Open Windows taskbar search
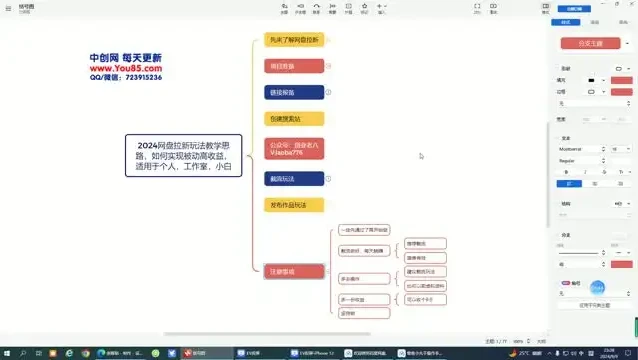 23,353
